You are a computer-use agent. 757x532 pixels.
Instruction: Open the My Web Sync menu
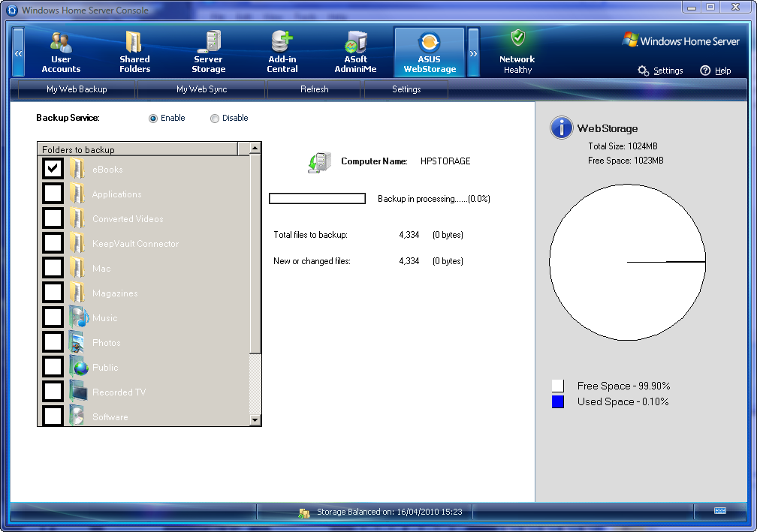[x=202, y=89]
